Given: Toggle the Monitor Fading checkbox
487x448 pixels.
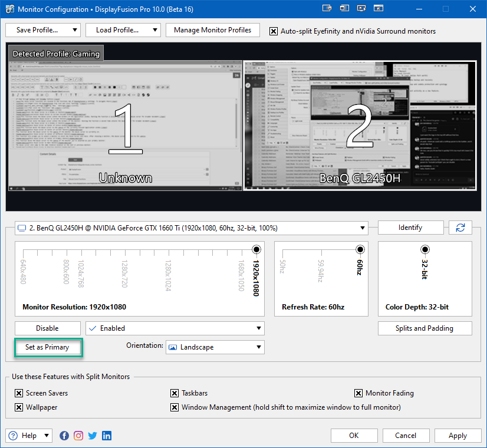Looking at the screenshot, I should [358, 393].
